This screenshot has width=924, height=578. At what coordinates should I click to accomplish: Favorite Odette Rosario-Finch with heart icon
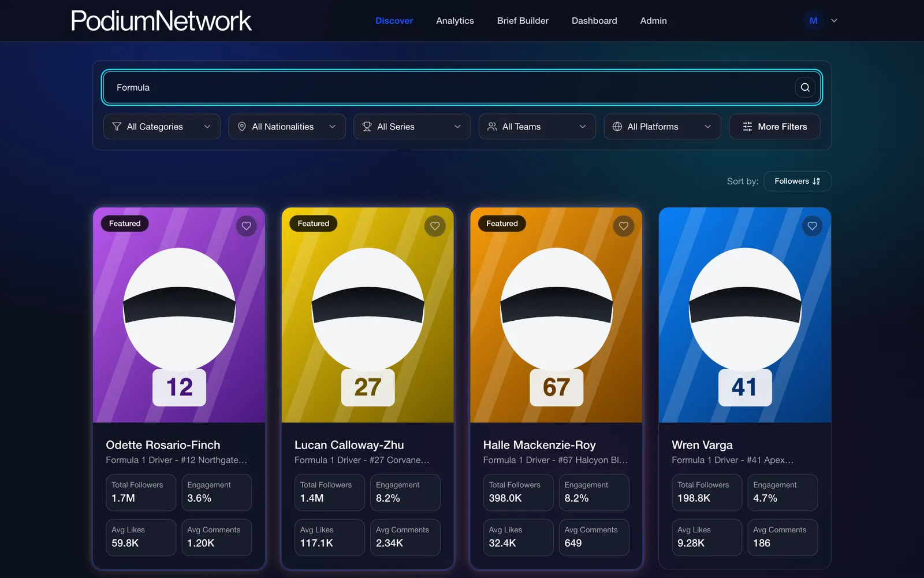pyautogui.click(x=247, y=226)
